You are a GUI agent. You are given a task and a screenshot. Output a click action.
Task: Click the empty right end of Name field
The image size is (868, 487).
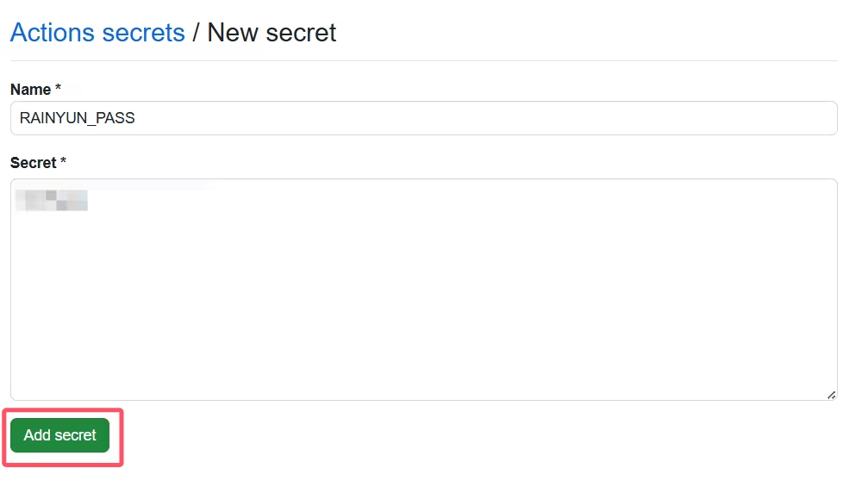pyautogui.click(x=776, y=118)
